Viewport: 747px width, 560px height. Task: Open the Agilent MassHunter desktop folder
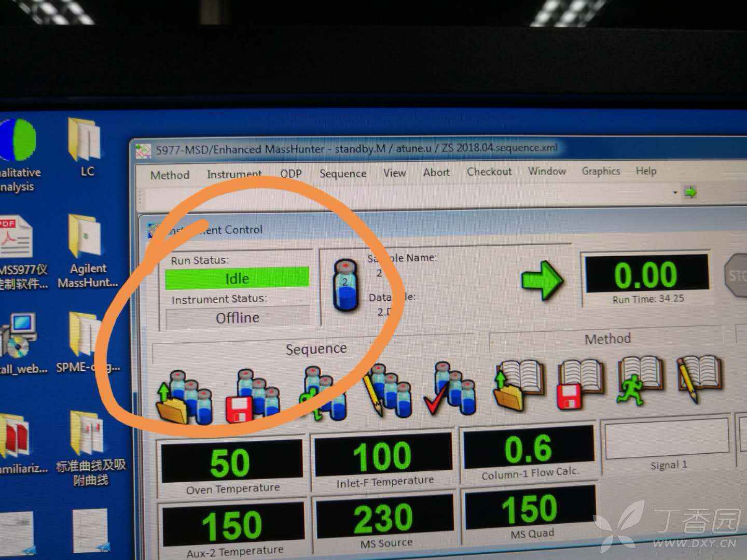[x=88, y=252]
